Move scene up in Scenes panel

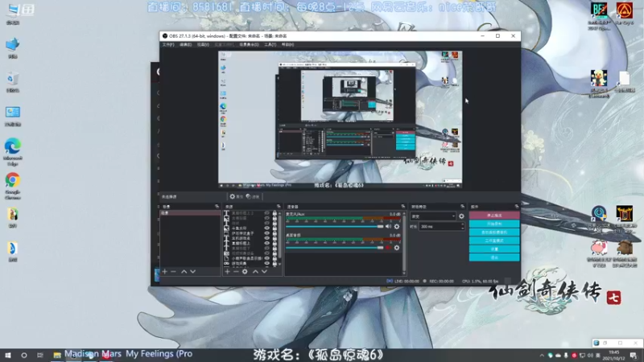(x=184, y=272)
